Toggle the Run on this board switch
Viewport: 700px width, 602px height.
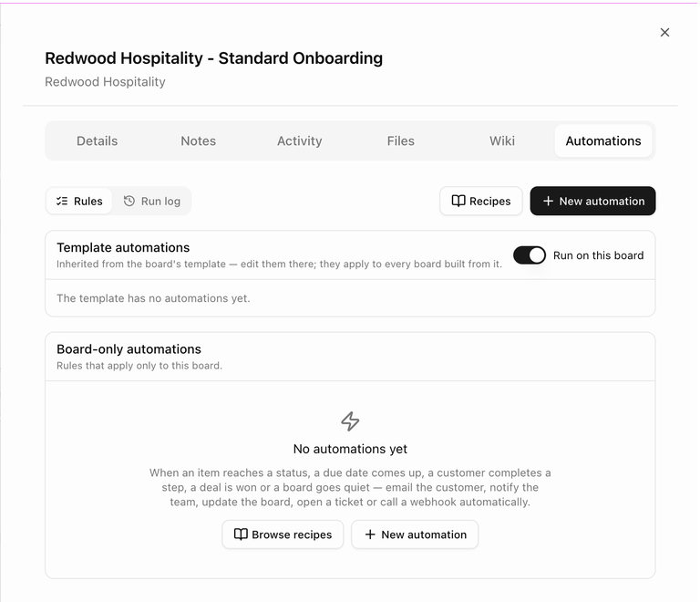530,255
